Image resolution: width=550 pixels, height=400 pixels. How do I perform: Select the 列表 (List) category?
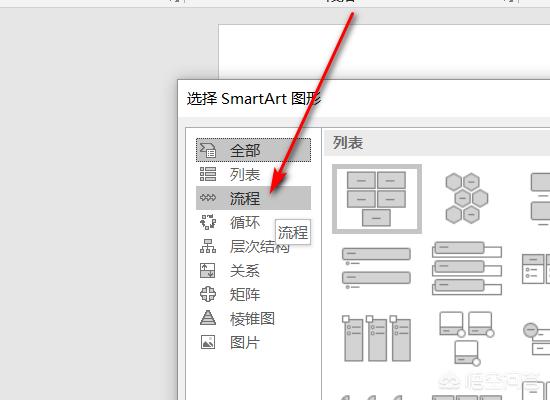point(253,174)
